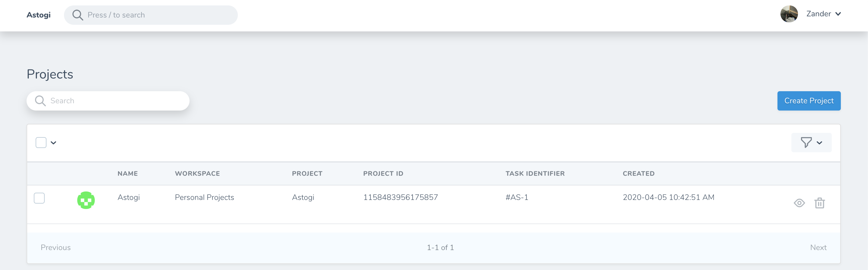
Task: Tick the select-all checkbox
Action: point(41,143)
